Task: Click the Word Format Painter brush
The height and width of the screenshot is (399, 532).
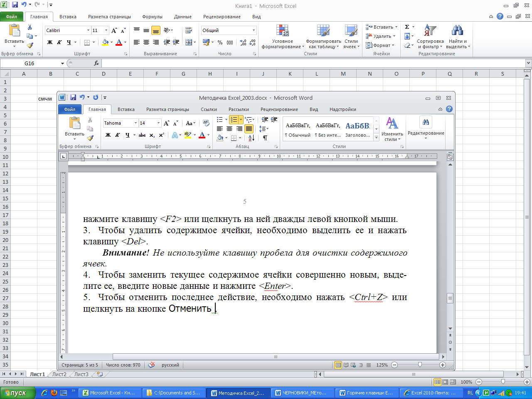Action: 90,138
